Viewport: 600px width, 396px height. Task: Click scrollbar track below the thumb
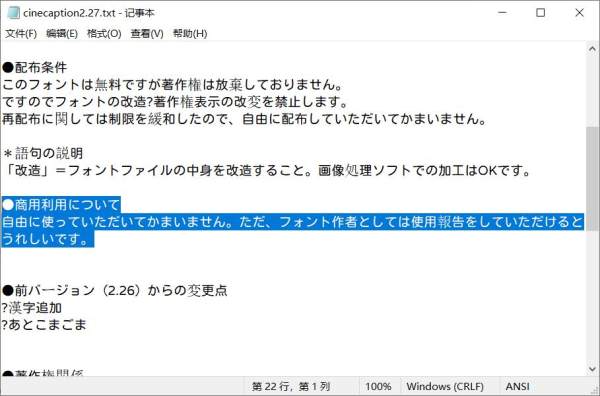tap(592, 297)
